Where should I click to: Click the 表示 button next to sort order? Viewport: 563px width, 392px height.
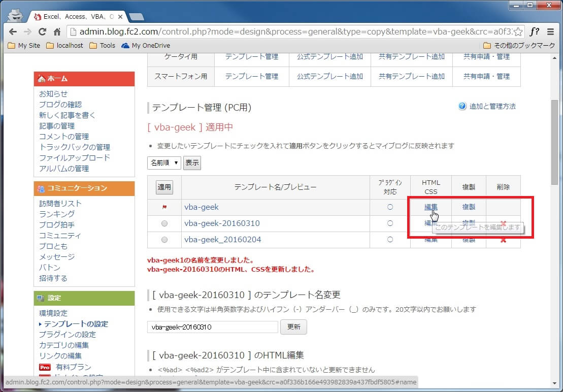pos(192,163)
